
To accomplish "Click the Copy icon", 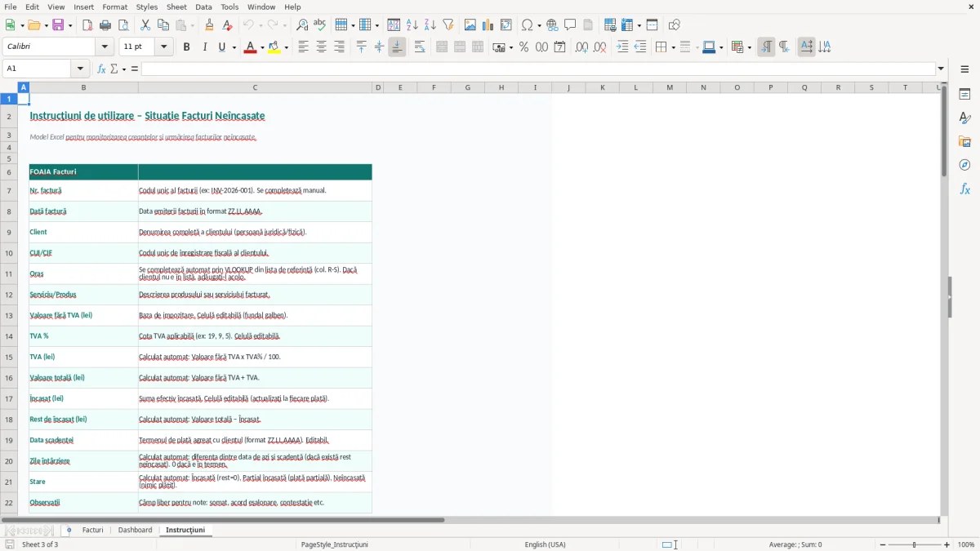I will [x=163, y=25].
